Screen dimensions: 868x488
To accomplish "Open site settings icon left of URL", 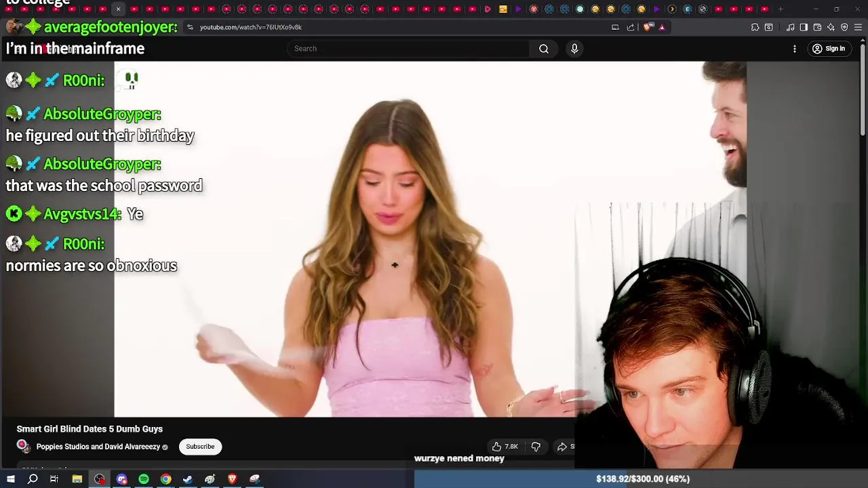I will 190,27.
